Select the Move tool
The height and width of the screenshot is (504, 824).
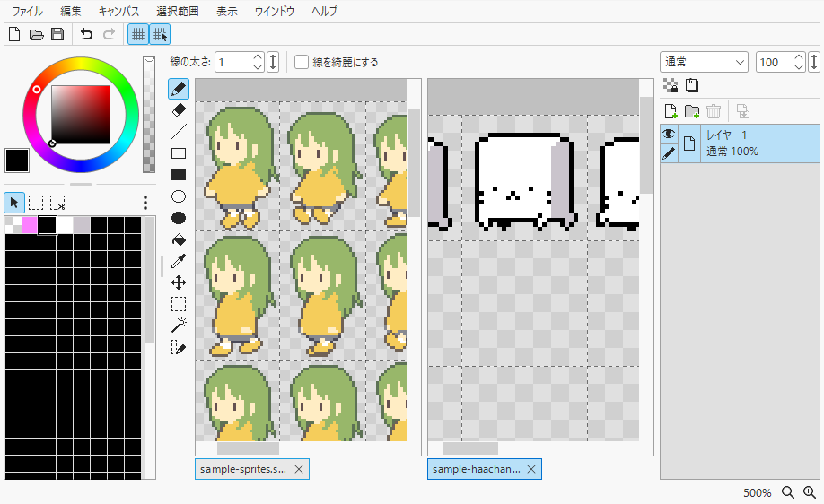179,282
